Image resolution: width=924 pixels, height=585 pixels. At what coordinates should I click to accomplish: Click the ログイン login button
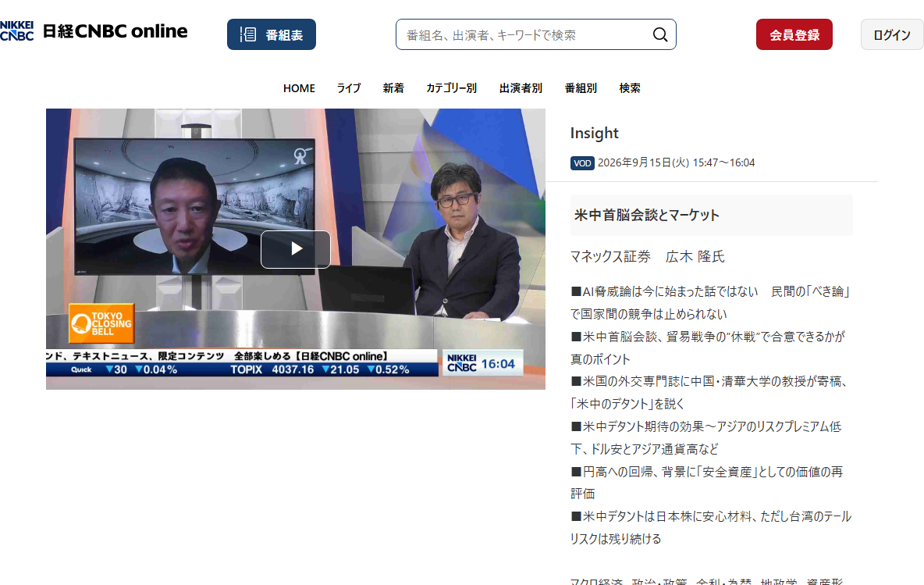(891, 35)
